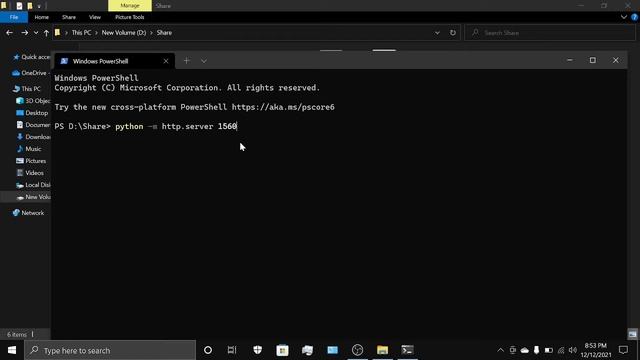Click the python http.server command line
This screenshot has height=360, width=640.
176,126
